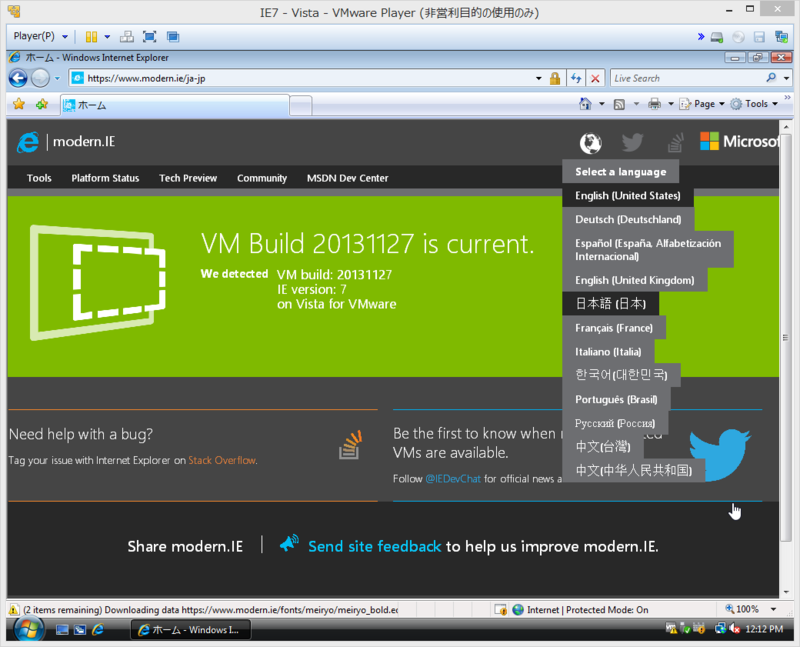Select 日本語 (日本) language

610,304
